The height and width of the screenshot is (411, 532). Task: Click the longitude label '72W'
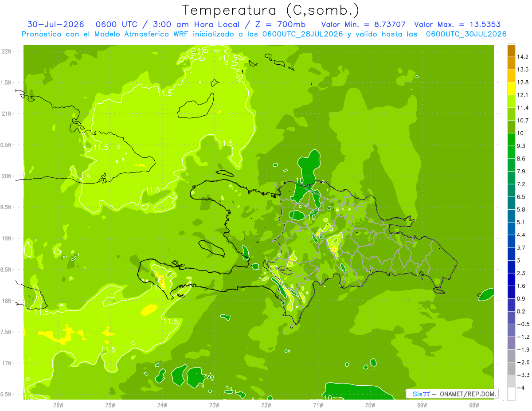click(266, 405)
